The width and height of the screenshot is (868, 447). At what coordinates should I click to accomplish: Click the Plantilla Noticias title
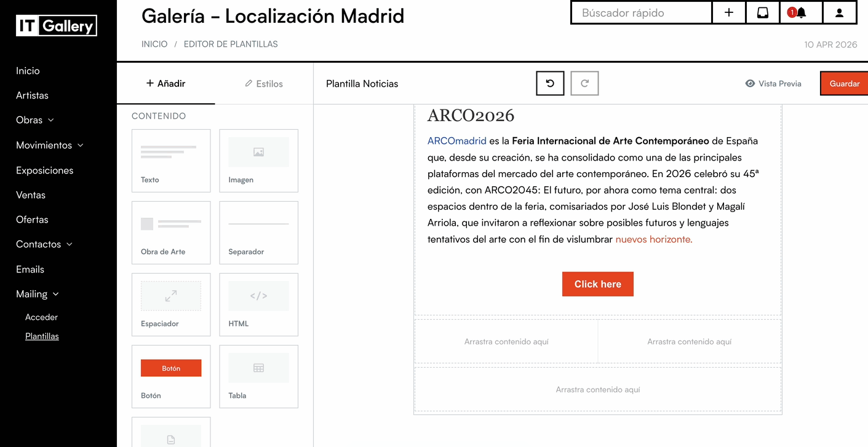coord(362,84)
